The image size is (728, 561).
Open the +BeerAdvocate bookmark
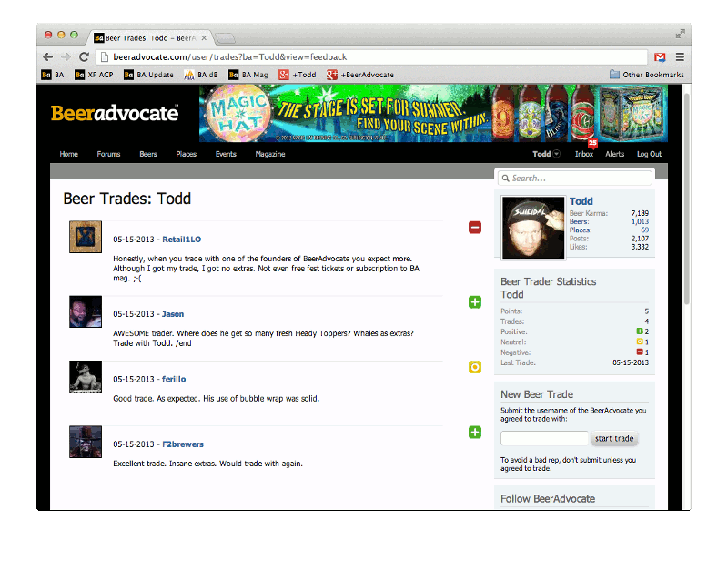[360, 75]
